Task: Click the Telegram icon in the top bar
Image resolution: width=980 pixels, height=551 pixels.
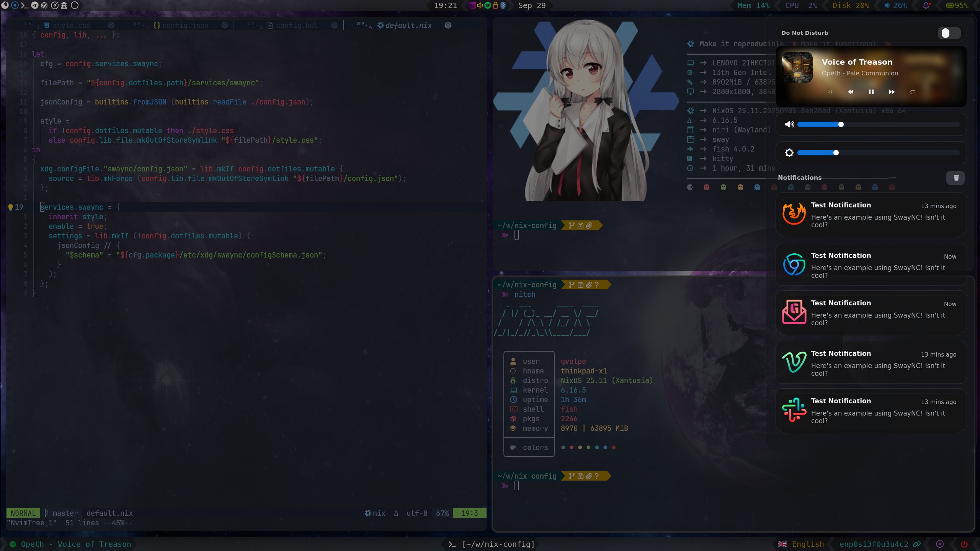Action: pyautogui.click(x=34, y=5)
